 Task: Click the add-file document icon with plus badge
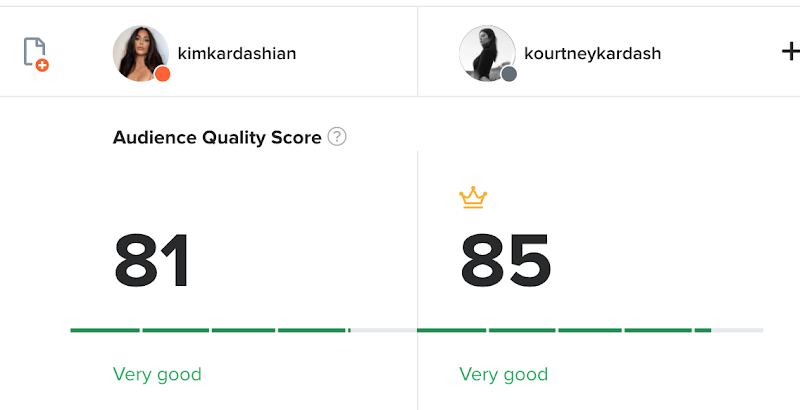coord(36,54)
